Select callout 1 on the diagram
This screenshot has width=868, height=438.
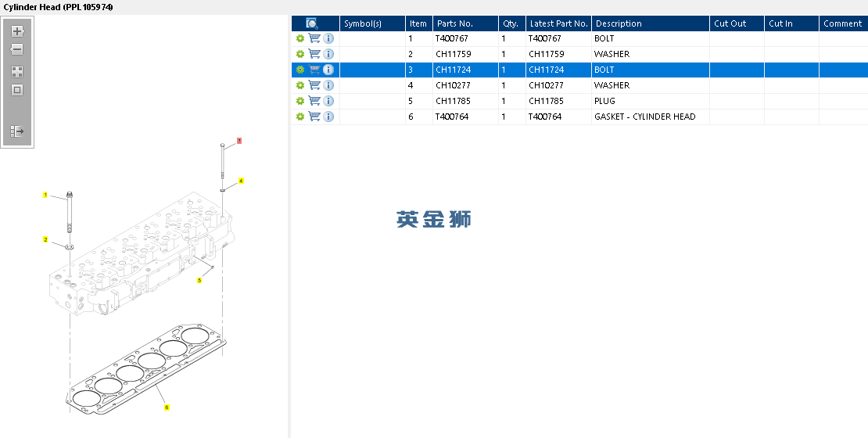(x=45, y=195)
